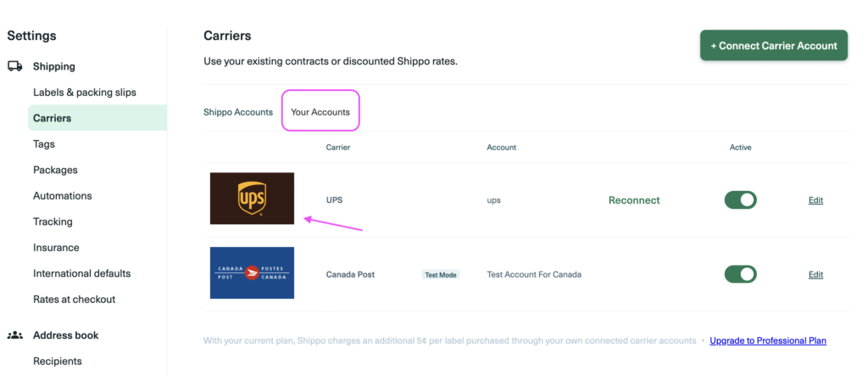
Task: Open Labels & packing slips settings
Action: pos(85,92)
